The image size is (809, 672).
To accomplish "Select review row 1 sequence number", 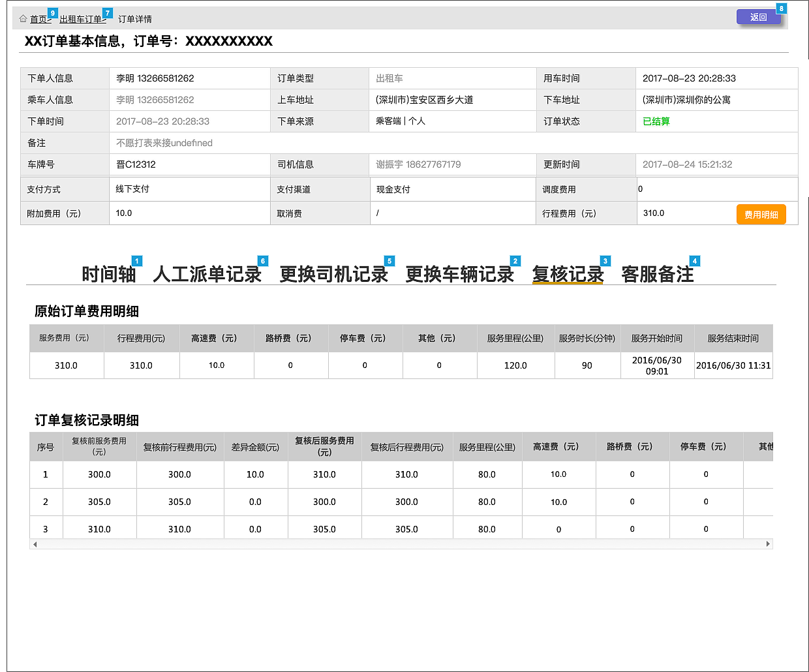I will click(46, 474).
